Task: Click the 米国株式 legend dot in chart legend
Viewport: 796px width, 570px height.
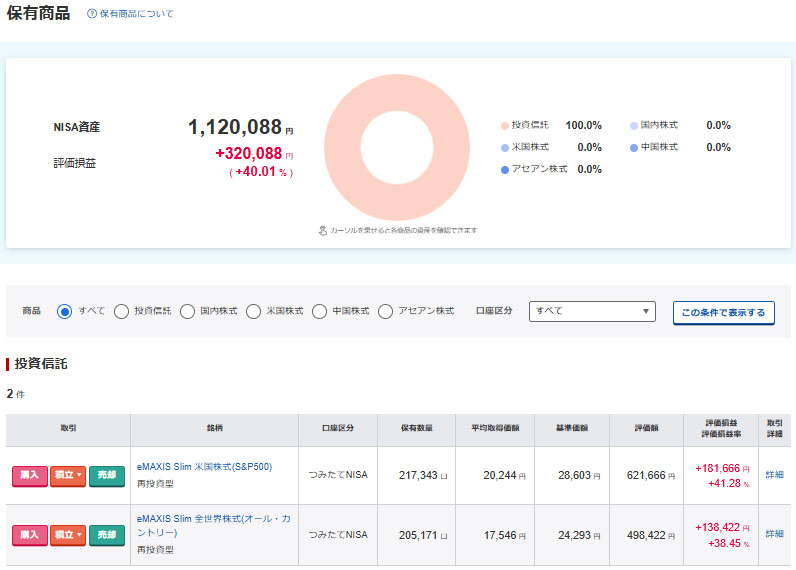Action: click(x=505, y=148)
